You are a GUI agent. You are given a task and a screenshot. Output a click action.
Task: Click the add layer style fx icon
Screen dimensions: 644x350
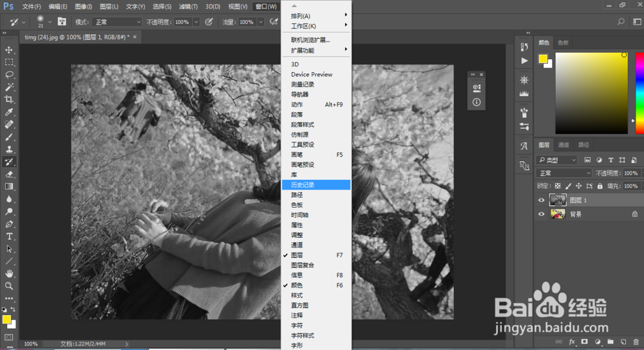tap(572, 342)
